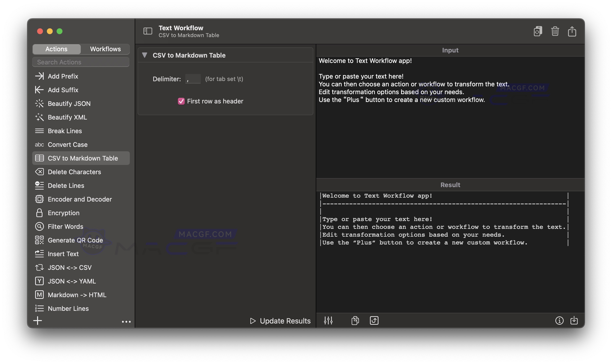Viewport: 612px width, 364px height.
Task: Click the Search Actions box
Action: coord(81,62)
